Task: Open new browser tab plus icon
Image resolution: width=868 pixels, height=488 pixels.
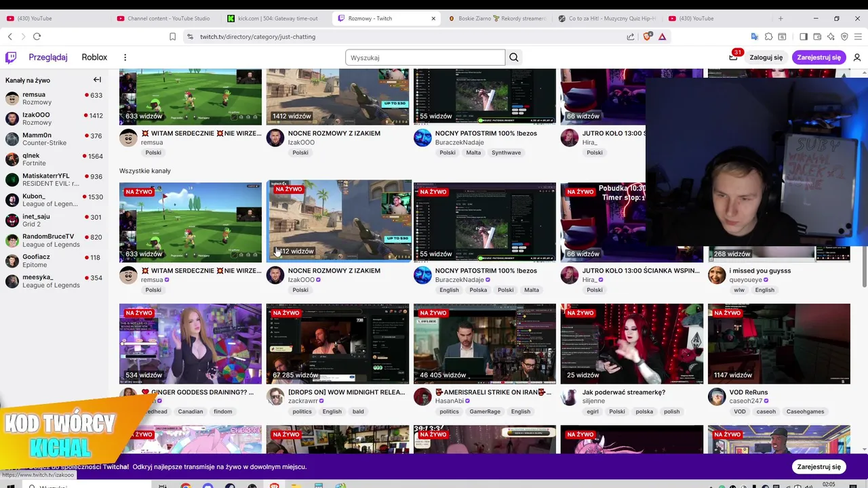Action: point(781,18)
